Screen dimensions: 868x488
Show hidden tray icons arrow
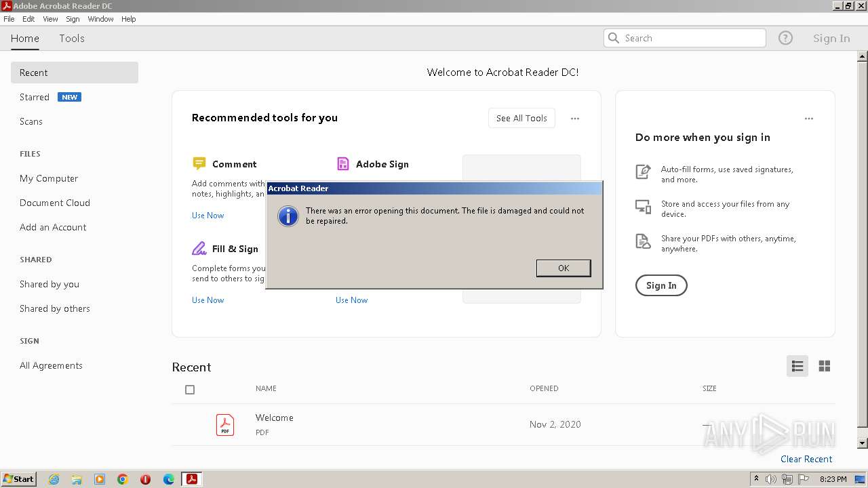pos(756,479)
